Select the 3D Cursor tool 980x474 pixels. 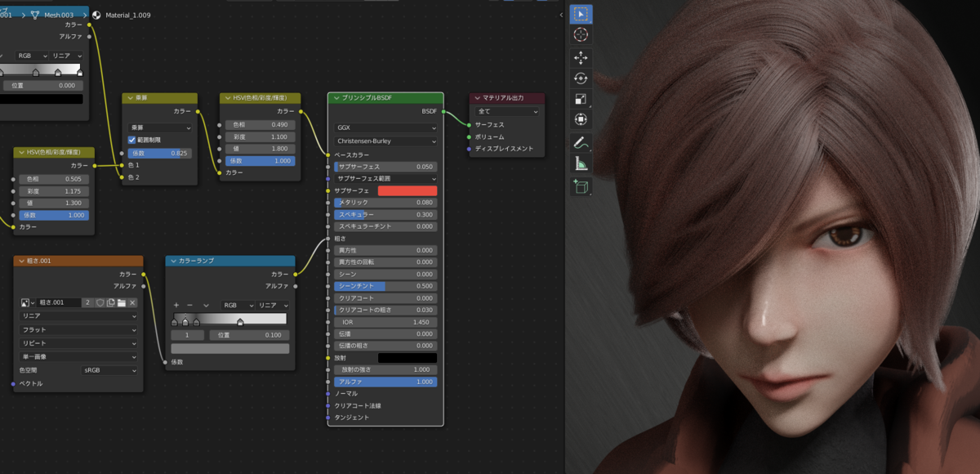(x=581, y=35)
